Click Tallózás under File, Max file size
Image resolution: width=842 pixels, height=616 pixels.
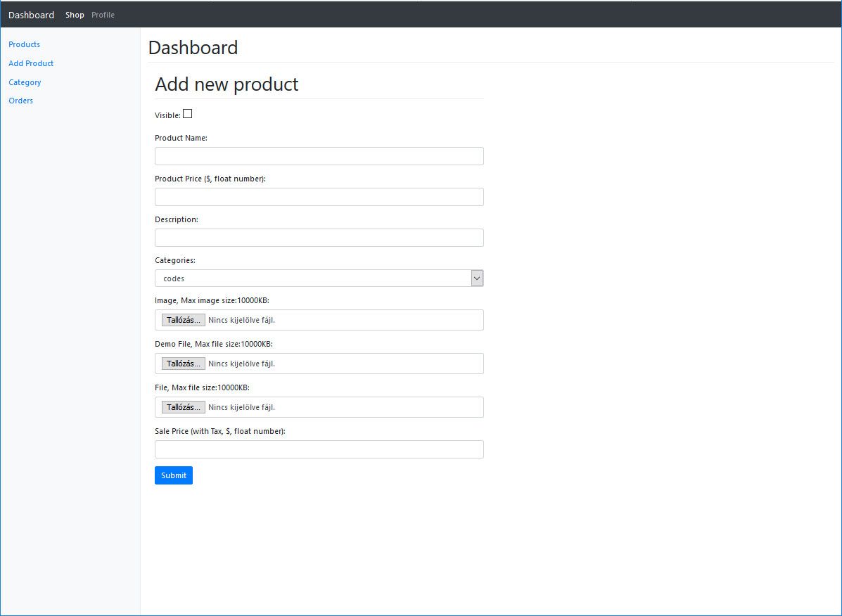click(184, 407)
